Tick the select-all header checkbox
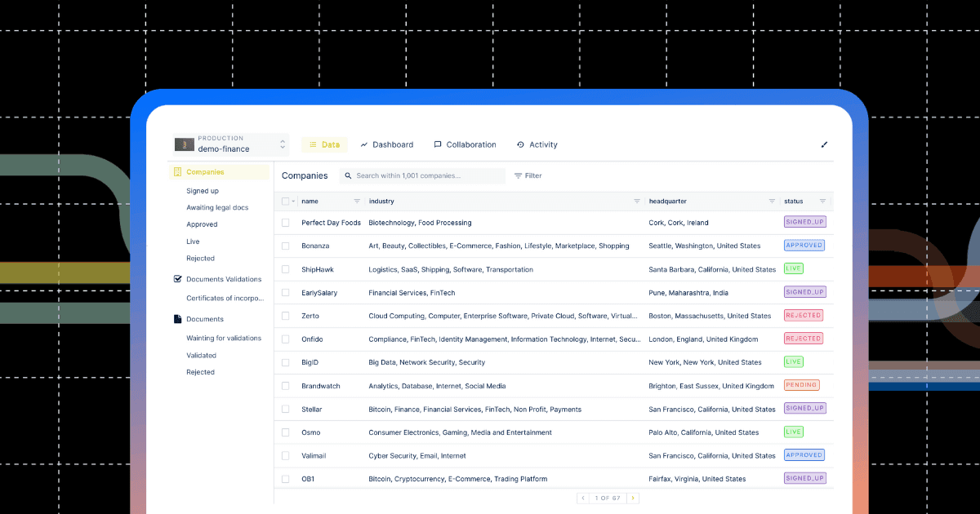The image size is (980, 514). (286, 201)
